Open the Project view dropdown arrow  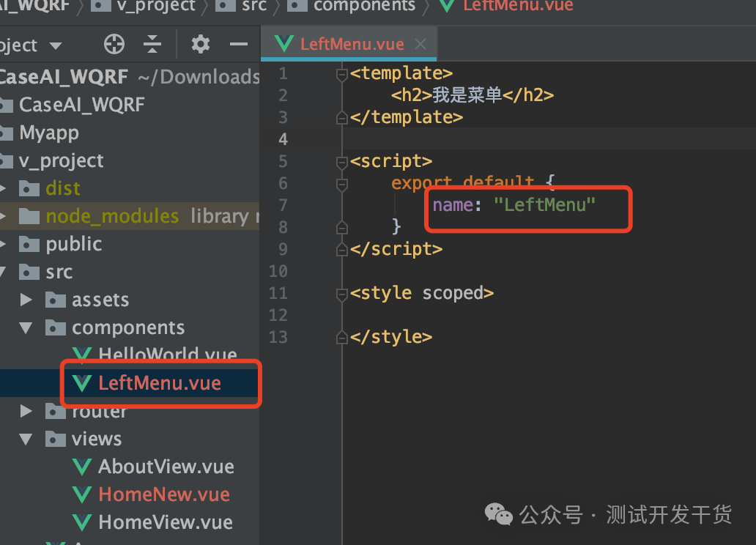pos(56,46)
